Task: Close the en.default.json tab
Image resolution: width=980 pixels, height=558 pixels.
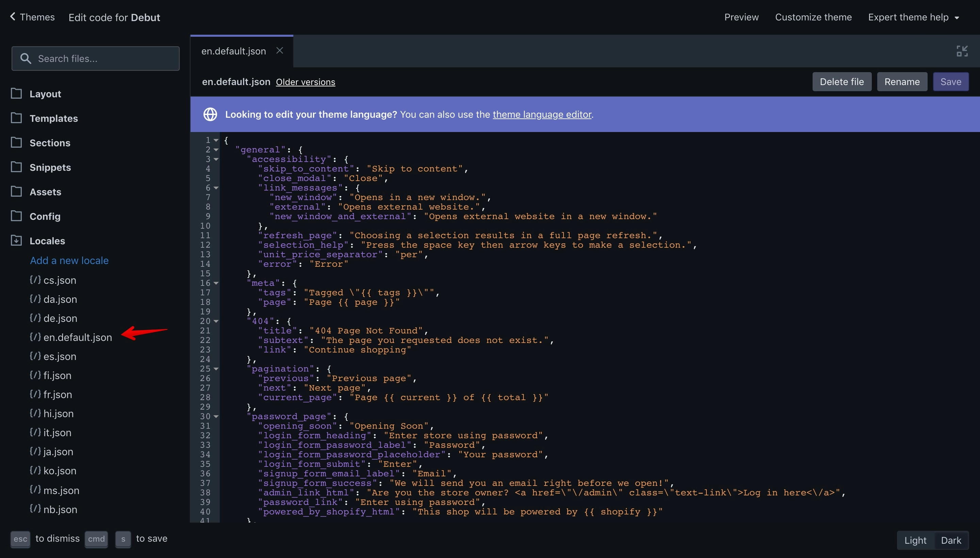Action: (x=280, y=51)
